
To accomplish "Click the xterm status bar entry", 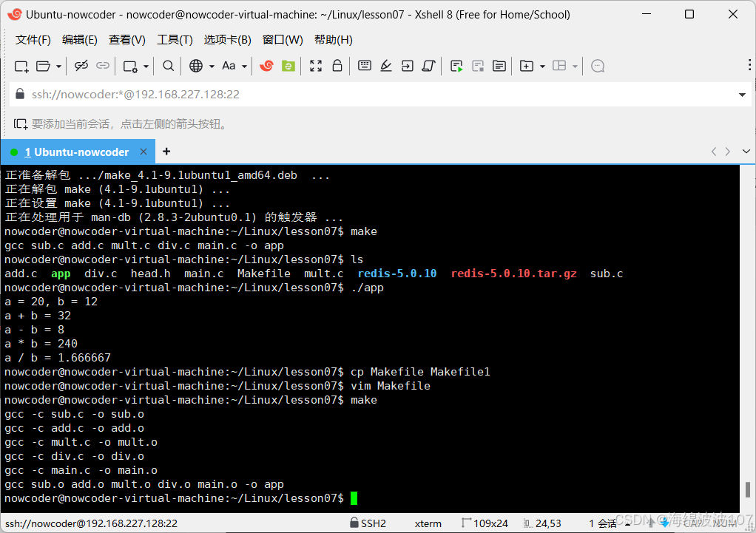I will coord(428,523).
